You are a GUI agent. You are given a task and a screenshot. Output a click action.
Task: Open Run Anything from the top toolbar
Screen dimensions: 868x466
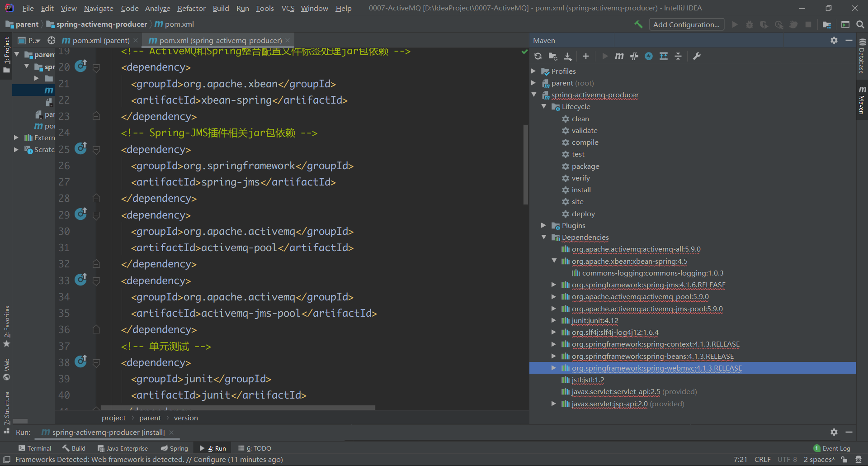(845, 24)
